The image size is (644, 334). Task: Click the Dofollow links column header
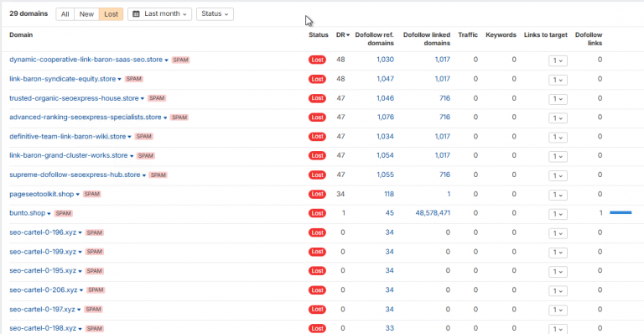coord(589,39)
